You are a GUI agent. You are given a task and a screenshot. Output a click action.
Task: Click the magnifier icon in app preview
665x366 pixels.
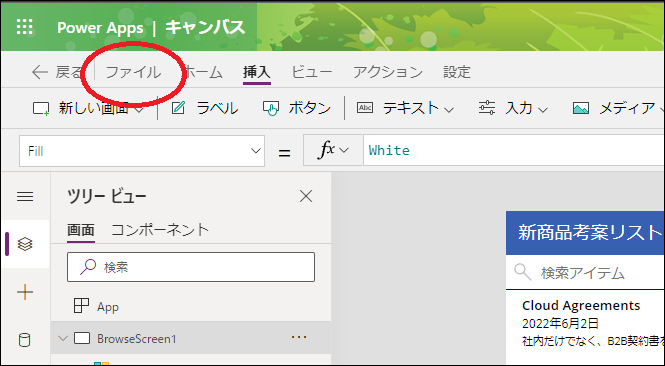(522, 272)
